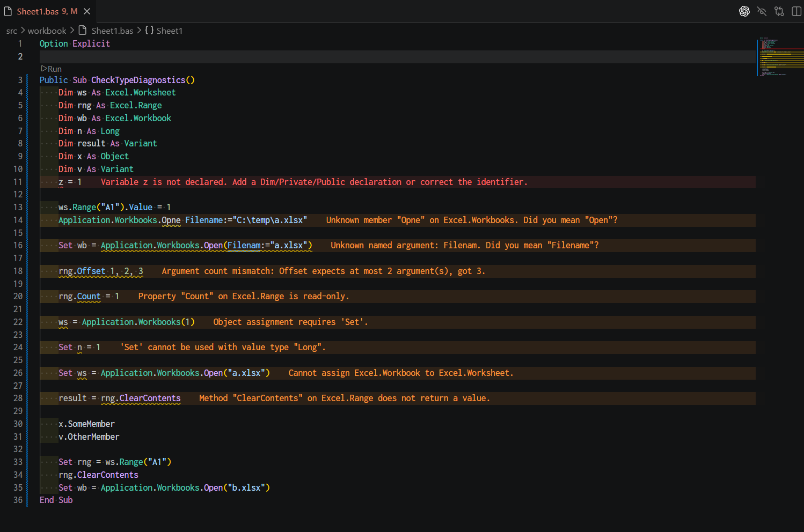Open the Sheet1.bas breadcrumb file entry
This screenshot has width=804, height=532.
(112, 31)
